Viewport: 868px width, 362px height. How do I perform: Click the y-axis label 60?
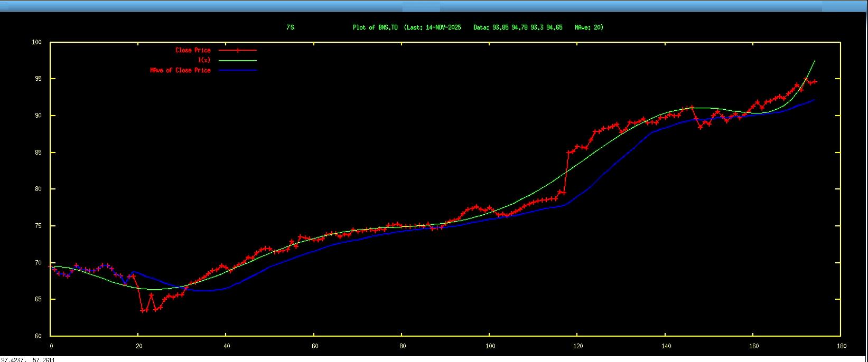[x=39, y=336]
